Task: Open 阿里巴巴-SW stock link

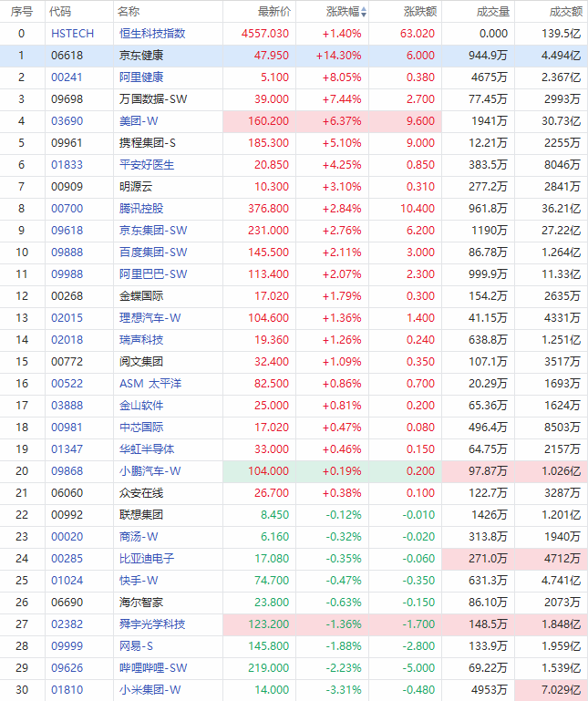Action: click(x=153, y=274)
